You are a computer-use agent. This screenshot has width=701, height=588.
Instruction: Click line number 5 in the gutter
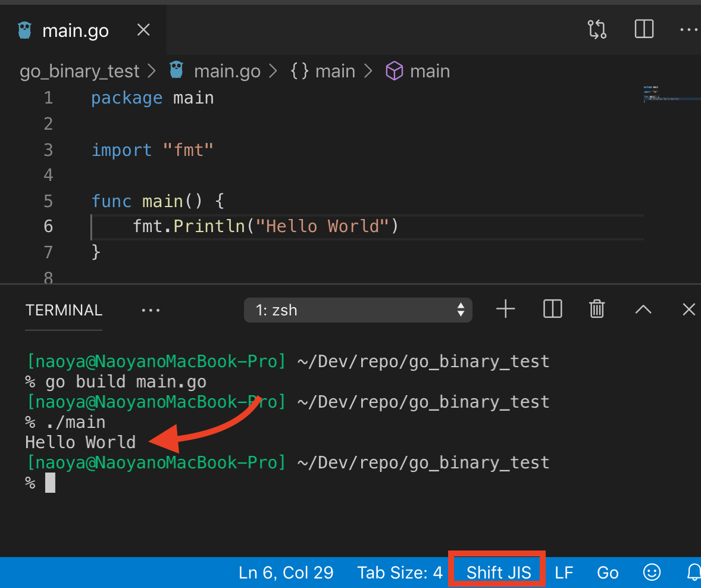pyautogui.click(x=49, y=201)
